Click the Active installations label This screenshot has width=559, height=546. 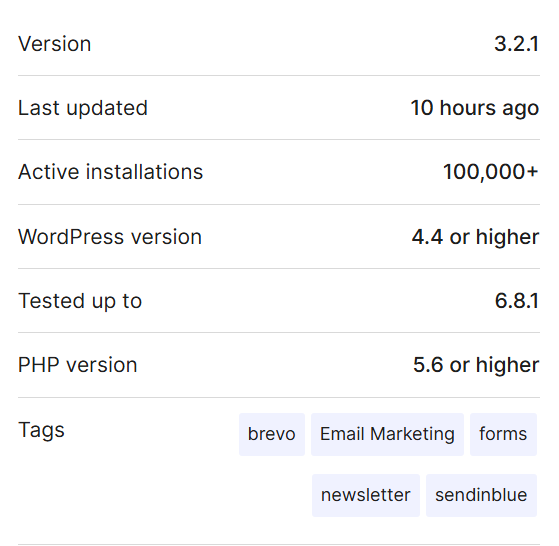click(x=111, y=172)
